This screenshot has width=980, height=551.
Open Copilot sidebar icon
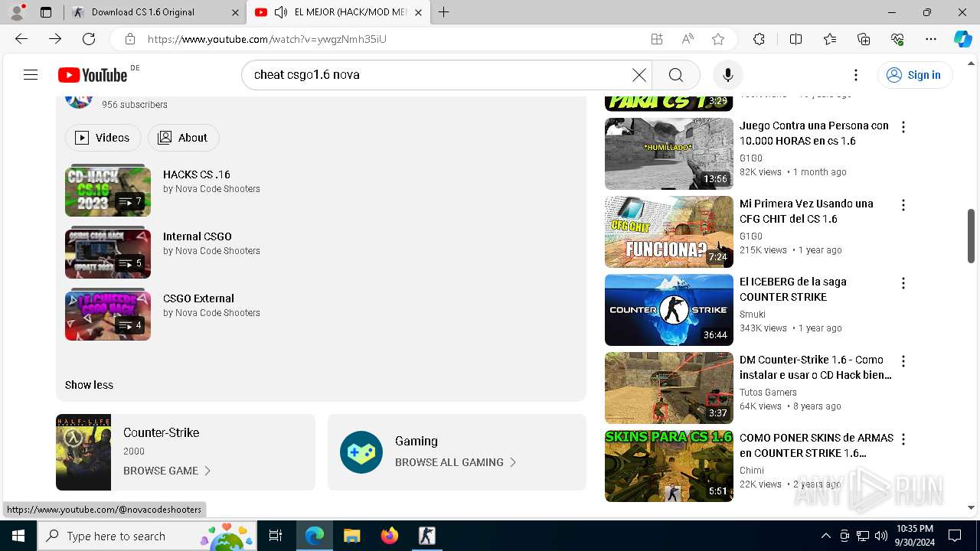point(962,39)
